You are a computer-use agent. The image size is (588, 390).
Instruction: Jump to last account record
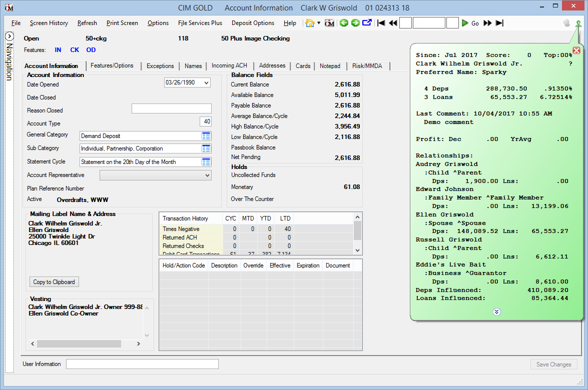pos(499,23)
